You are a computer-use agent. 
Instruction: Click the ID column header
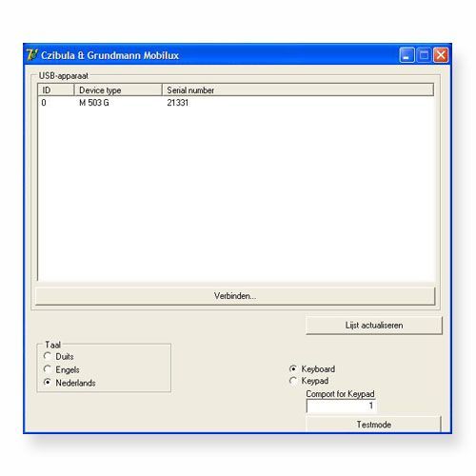56,90
